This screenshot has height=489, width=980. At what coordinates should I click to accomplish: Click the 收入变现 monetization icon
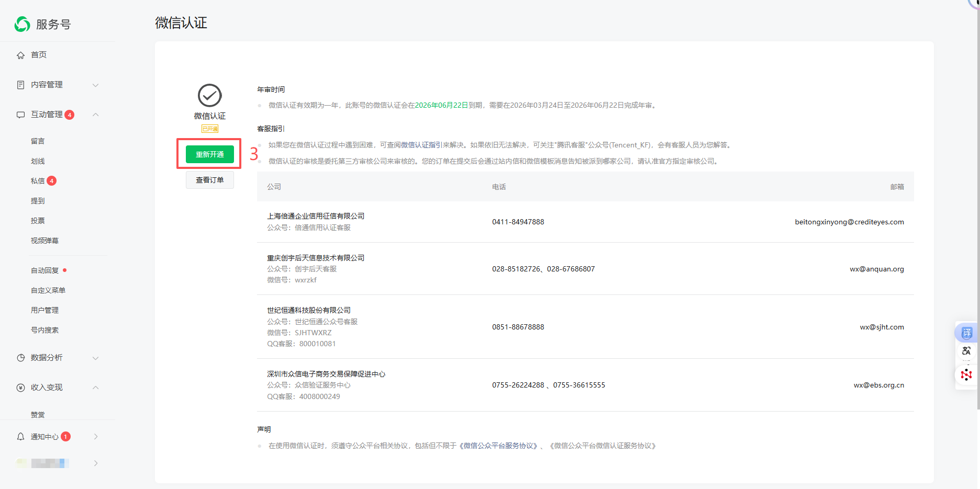pyautogui.click(x=20, y=388)
